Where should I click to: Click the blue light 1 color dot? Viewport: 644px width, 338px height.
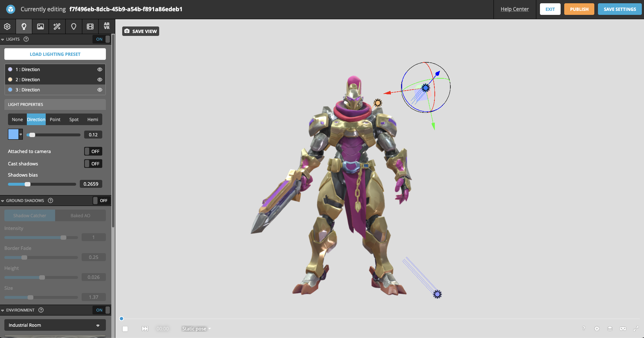(10, 69)
